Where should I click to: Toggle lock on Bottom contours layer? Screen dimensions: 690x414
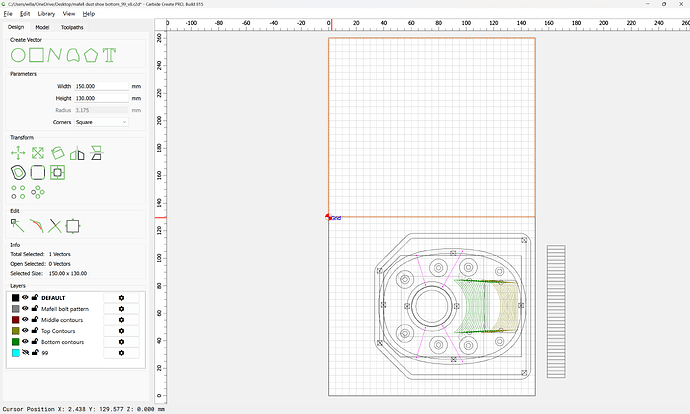click(35, 341)
